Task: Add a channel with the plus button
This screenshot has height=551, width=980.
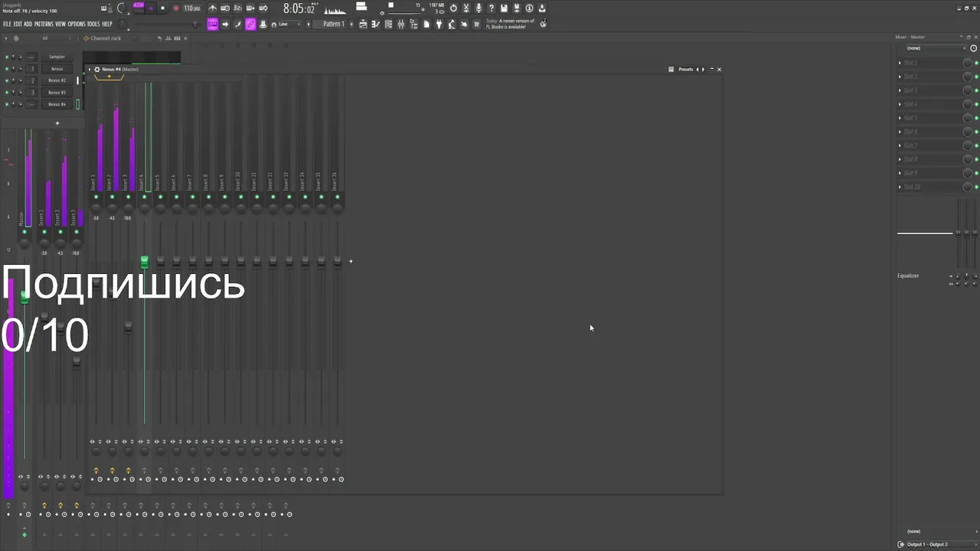Action: 57,123
